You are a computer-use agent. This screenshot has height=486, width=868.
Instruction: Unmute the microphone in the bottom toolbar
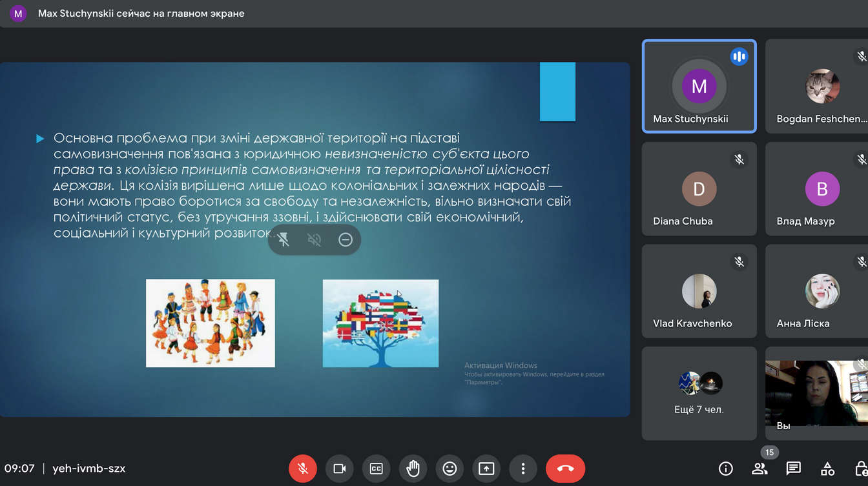(302, 469)
